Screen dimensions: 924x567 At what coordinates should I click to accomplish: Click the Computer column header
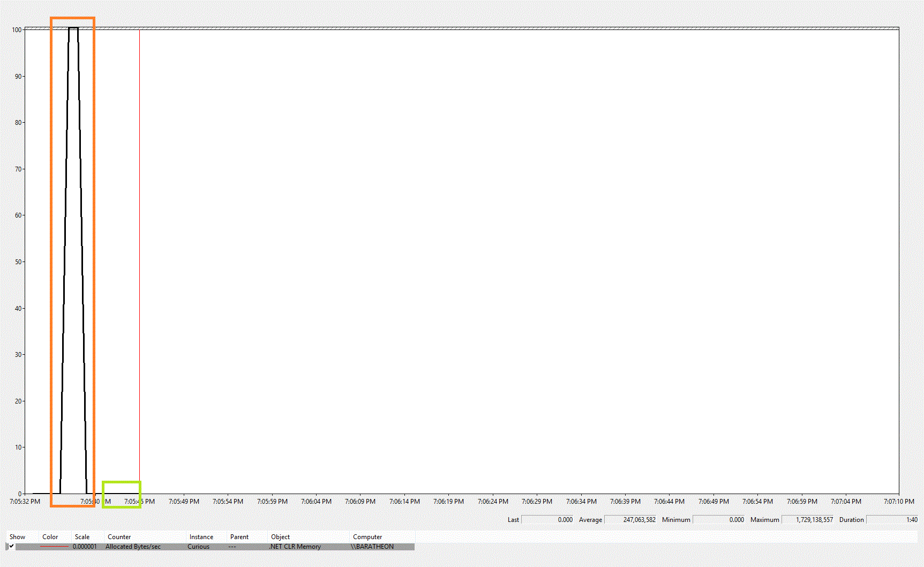(x=367, y=536)
